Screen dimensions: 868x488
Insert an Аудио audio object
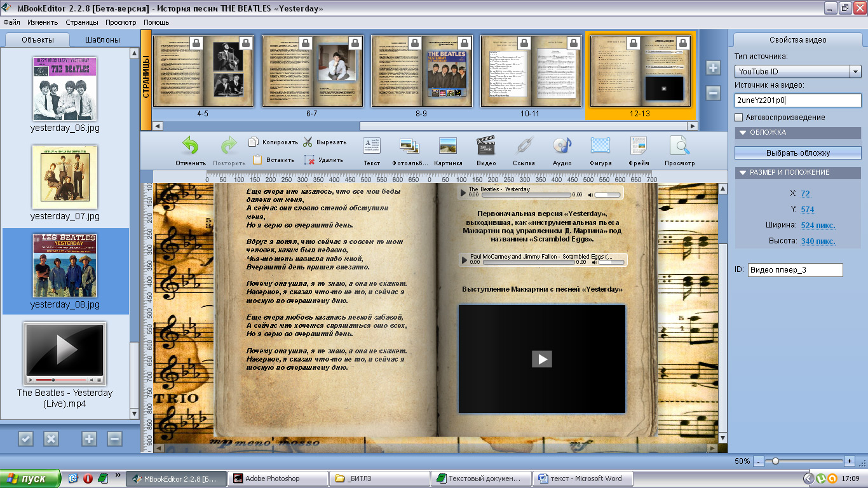(562, 151)
